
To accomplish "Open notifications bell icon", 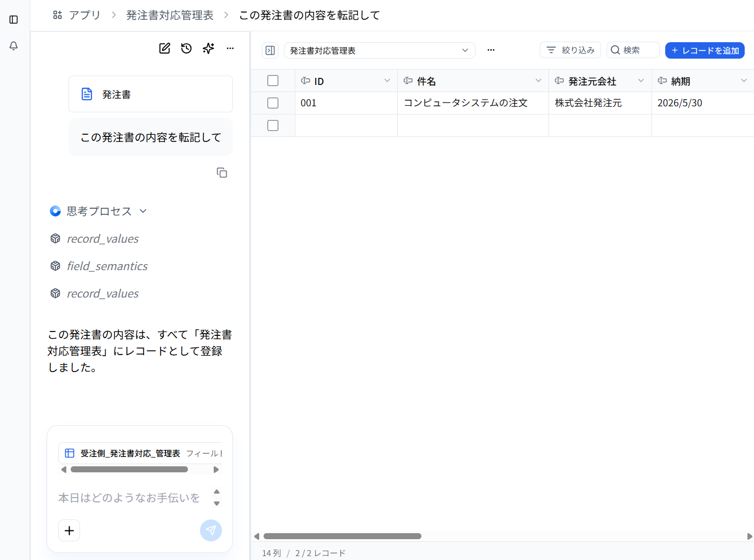I will coord(14,46).
